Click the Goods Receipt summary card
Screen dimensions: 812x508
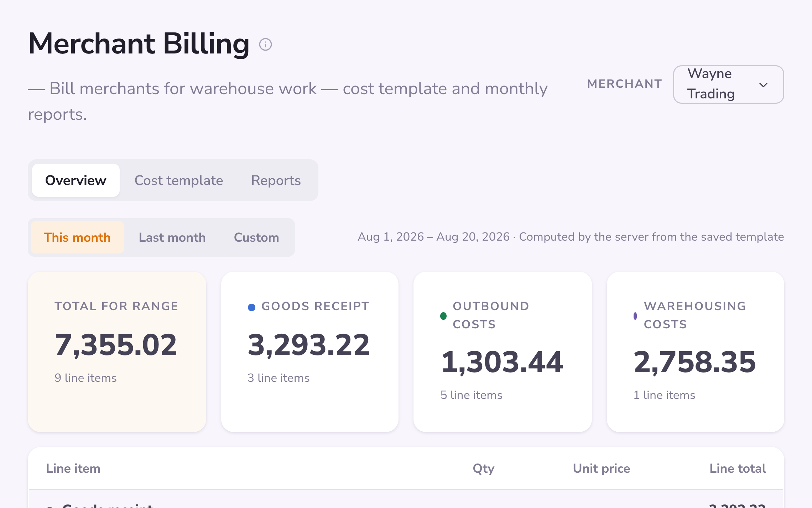310,352
